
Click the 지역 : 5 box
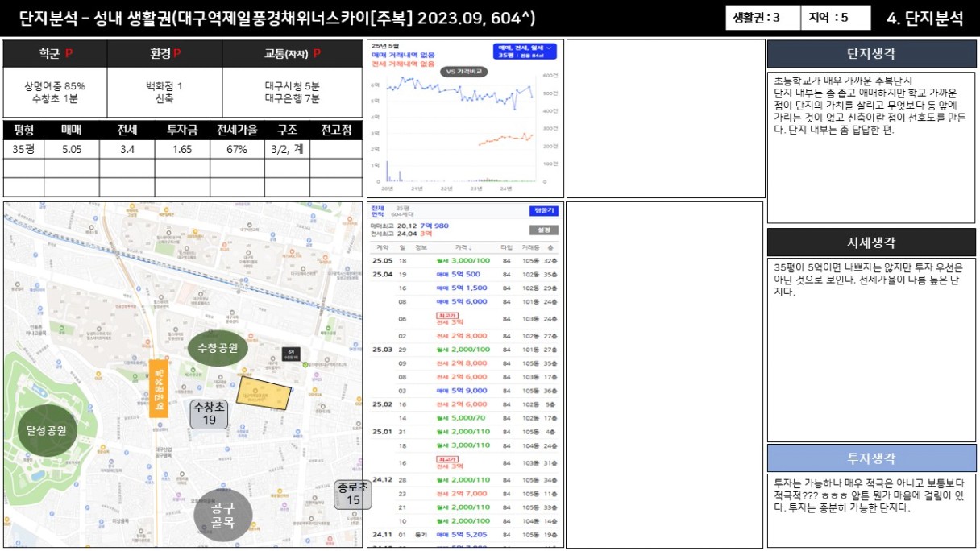click(x=836, y=18)
